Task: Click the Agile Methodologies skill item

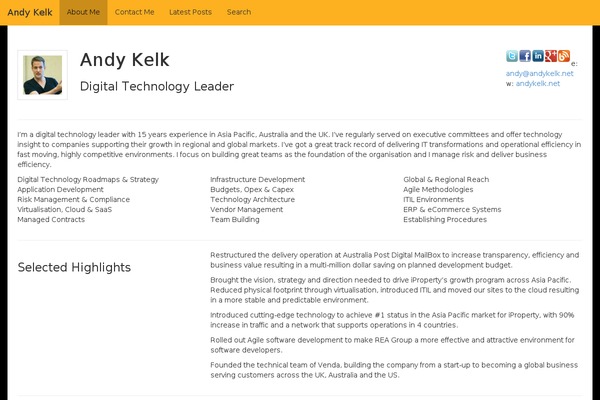Action: [438, 189]
